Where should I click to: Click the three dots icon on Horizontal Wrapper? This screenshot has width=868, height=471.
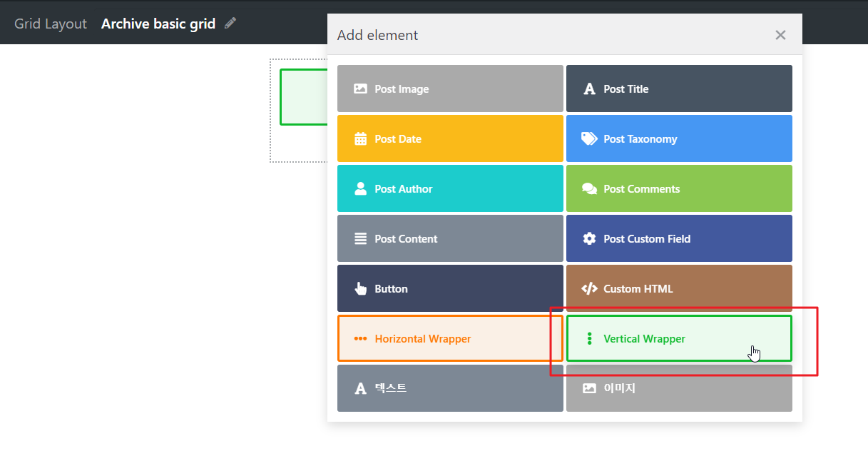point(360,339)
